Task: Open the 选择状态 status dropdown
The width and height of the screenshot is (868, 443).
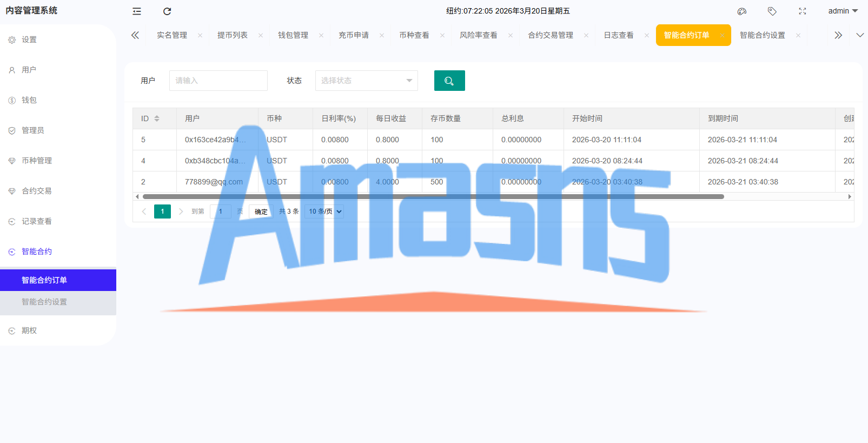Action: pos(367,81)
